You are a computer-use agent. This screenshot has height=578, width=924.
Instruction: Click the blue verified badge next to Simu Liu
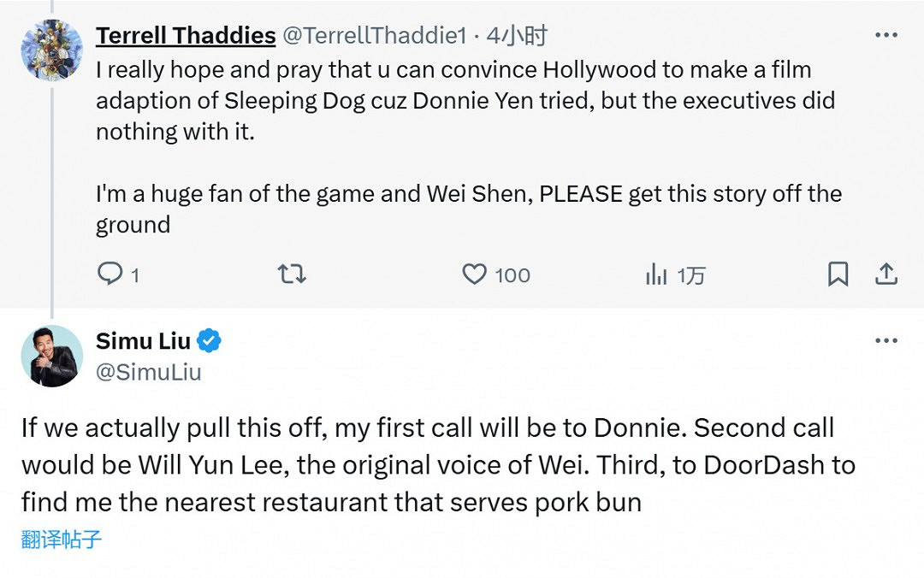click(x=210, y=340)
